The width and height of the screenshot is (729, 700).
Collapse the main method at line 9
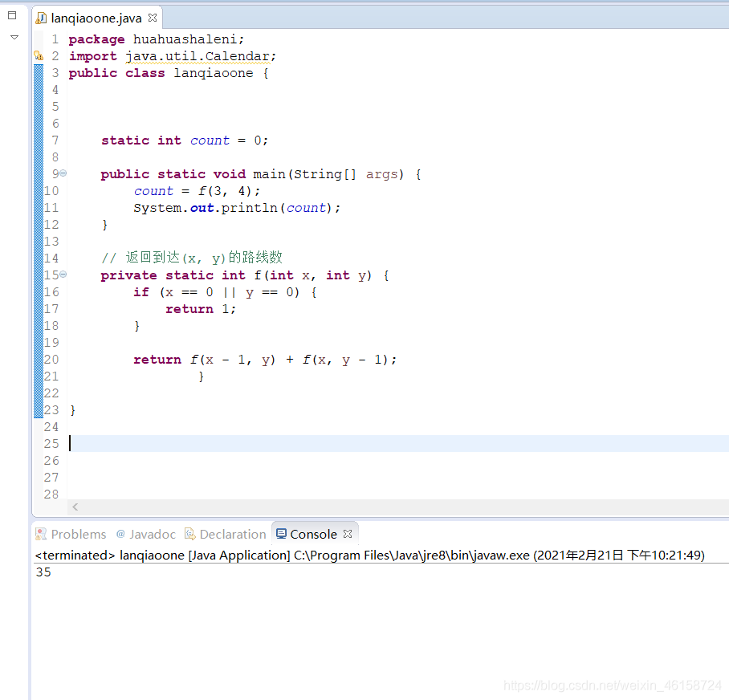(x=63, y=173)
